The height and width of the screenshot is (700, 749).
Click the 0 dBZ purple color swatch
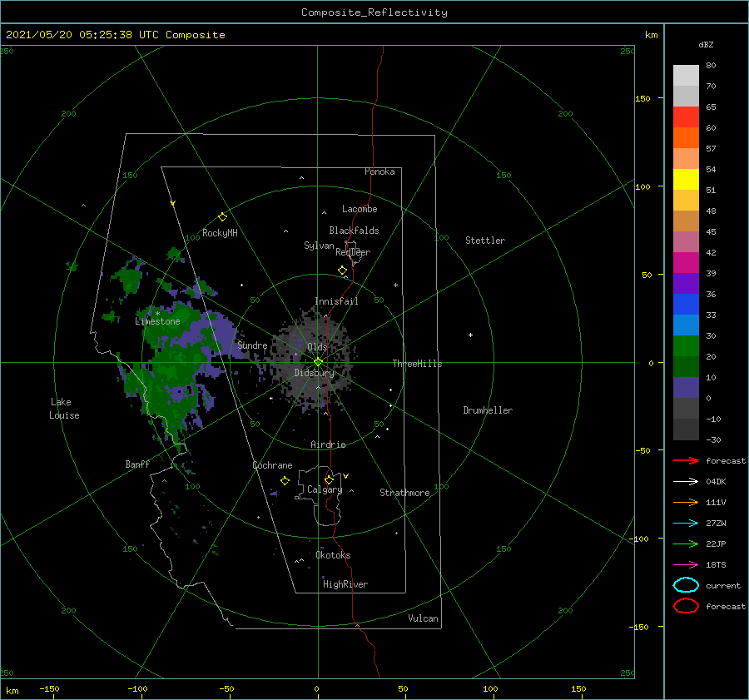click(x=686, y=388)
